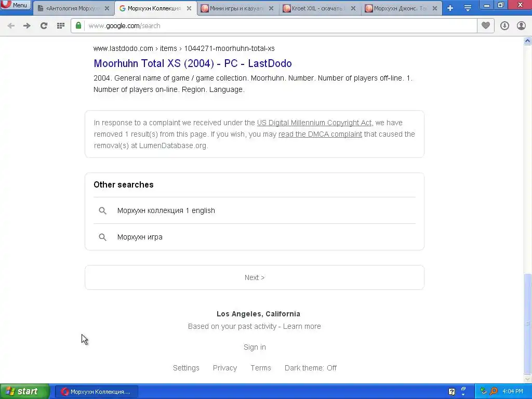Screen dimensions: 532x399
Task: Open the Terms link
Action: tap(261, 368)
